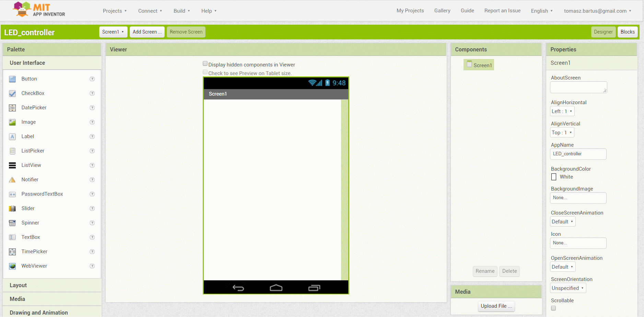Open the Screen1 screen selector dropdown
This screenshot has width=644, height=317.
coord(113,32)
